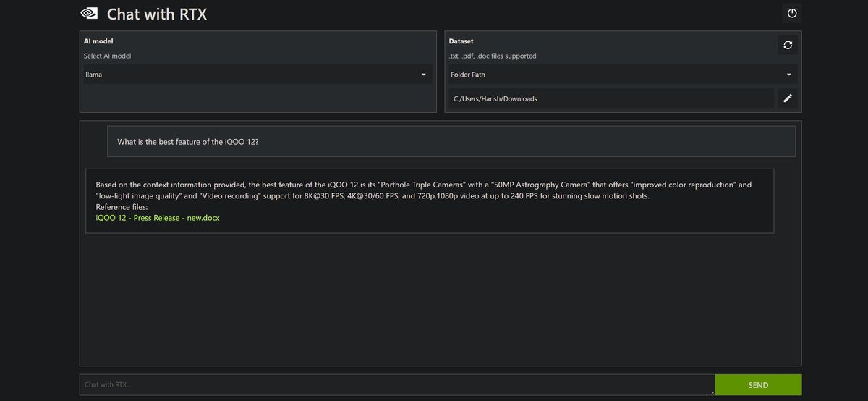Expand the Folder Path dataset selector
This screenshot has width=868, height=401.
(622, 75)
